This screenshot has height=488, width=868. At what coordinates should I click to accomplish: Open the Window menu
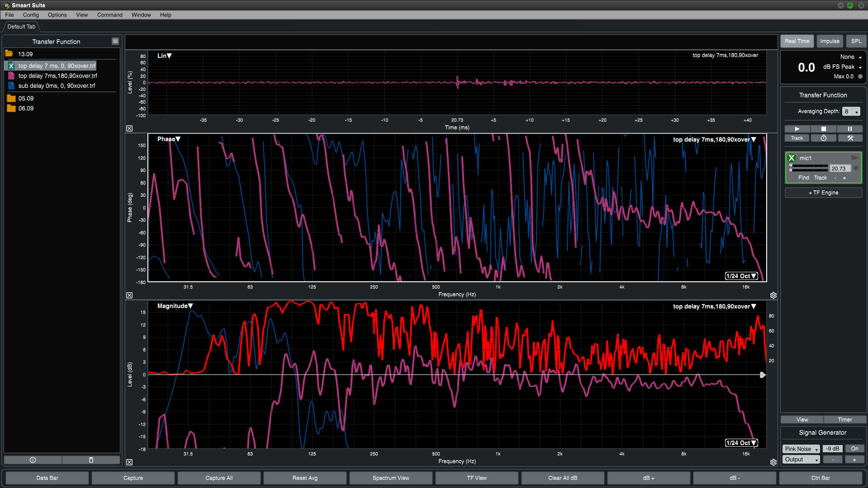[141, 15]
